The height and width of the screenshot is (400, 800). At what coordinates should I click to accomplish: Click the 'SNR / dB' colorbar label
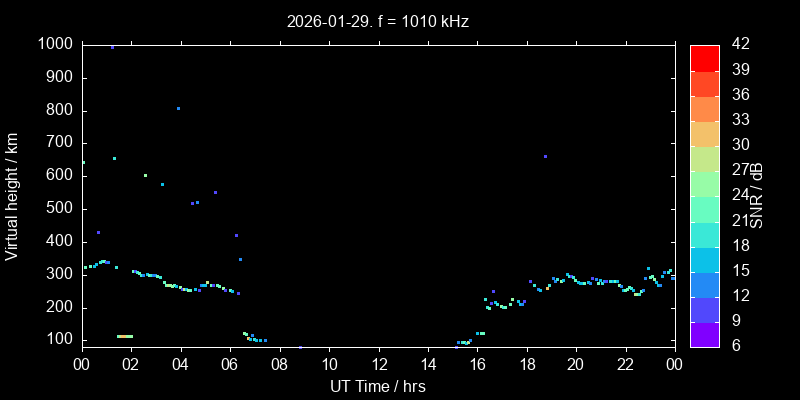pos(758,195)
